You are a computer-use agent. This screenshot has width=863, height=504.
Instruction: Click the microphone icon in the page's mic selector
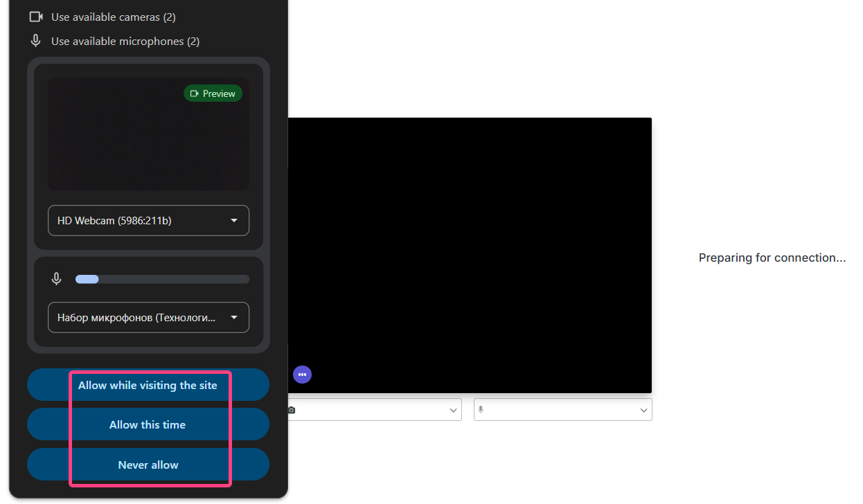click(x=481, y=410)
